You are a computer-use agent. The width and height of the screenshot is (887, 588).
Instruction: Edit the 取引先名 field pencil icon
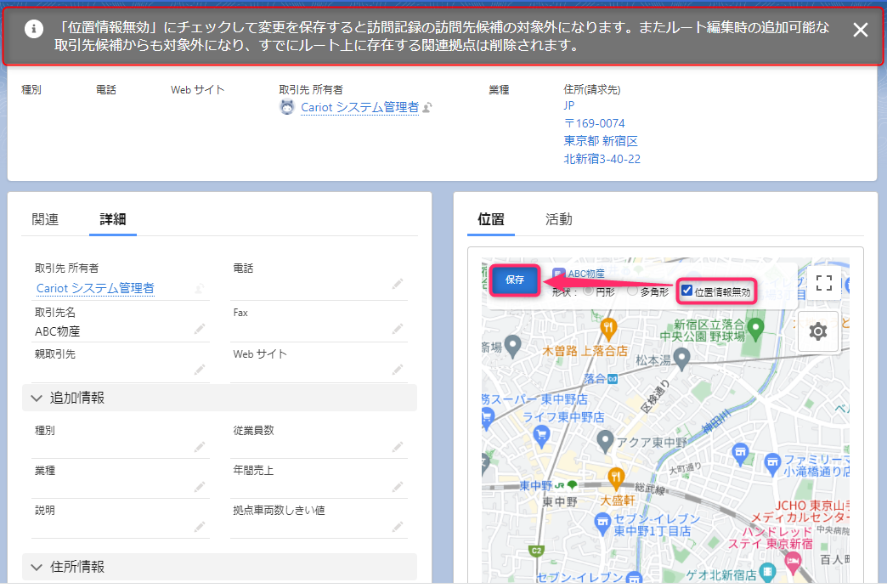click(199, 328)
